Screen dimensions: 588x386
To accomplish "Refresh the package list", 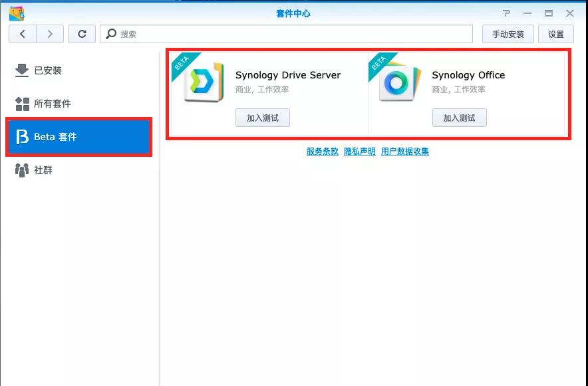I will (82, 34).
